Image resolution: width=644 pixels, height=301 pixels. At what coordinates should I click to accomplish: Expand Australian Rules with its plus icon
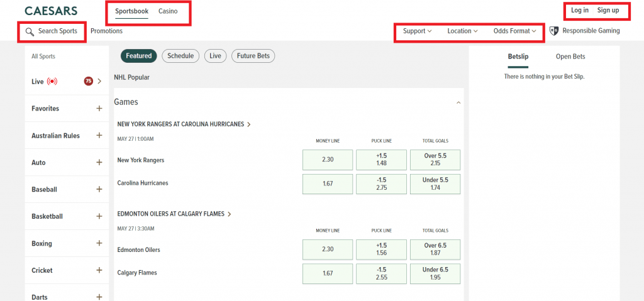[99, 136]
